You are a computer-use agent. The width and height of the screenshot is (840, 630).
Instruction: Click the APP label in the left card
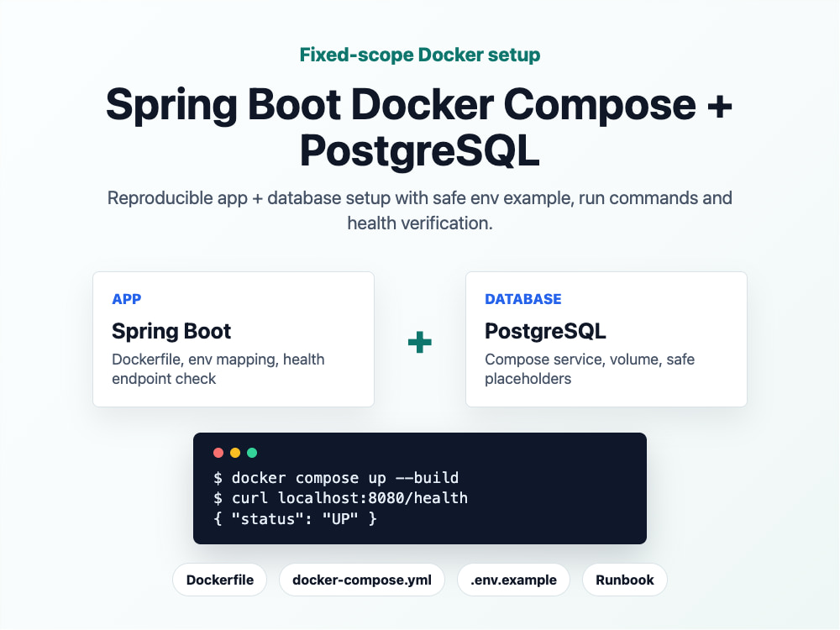[x=127, y=299]
